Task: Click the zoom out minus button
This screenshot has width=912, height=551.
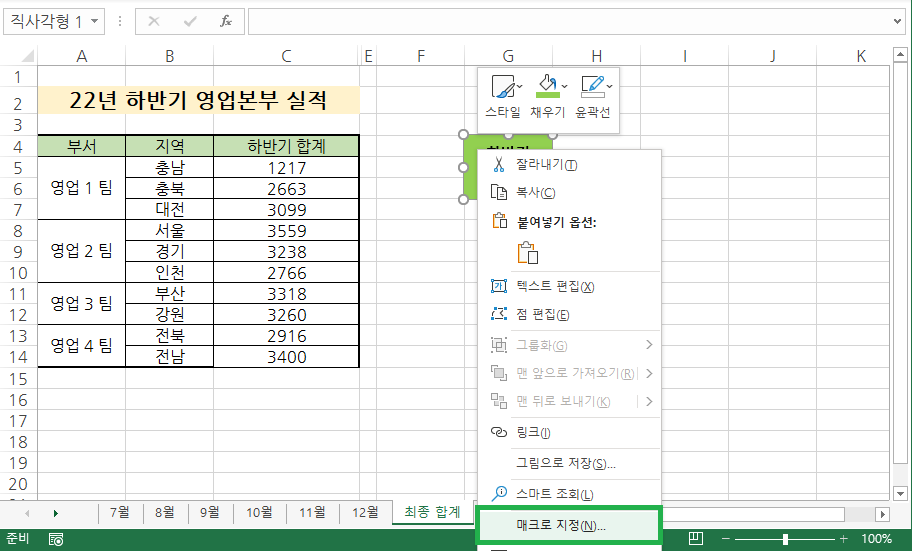Action: coord(726,539)
